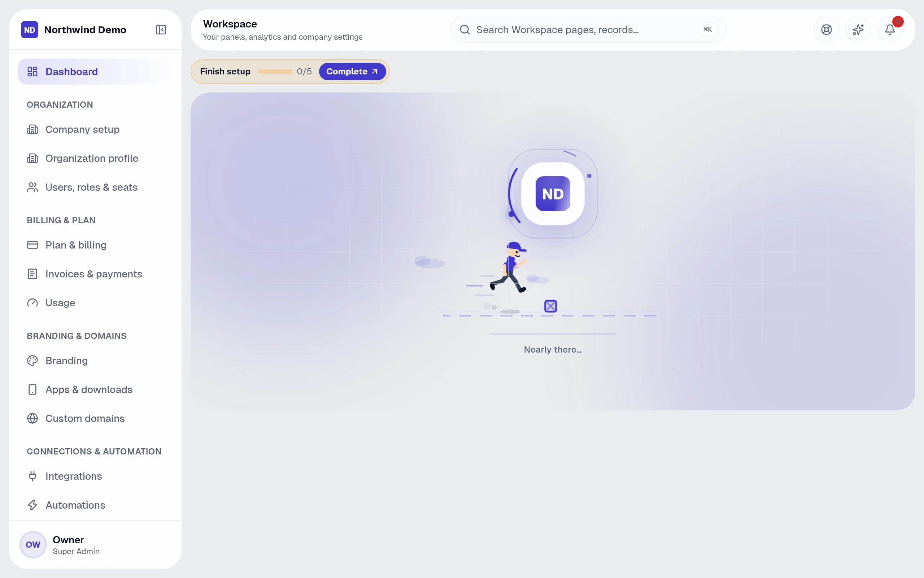Open the Owner Super Admin profile
This screenshot has width=924, height=578.
(x=95, y=545)
